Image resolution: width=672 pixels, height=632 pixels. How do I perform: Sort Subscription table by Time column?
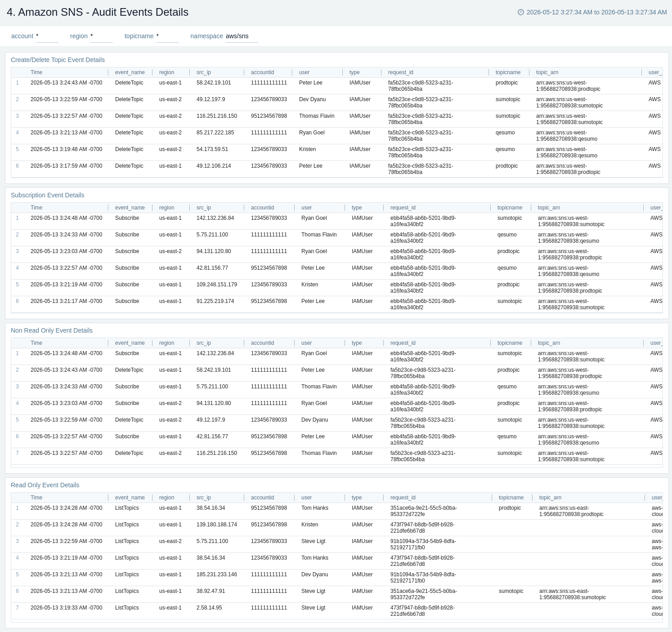(36, 208)
